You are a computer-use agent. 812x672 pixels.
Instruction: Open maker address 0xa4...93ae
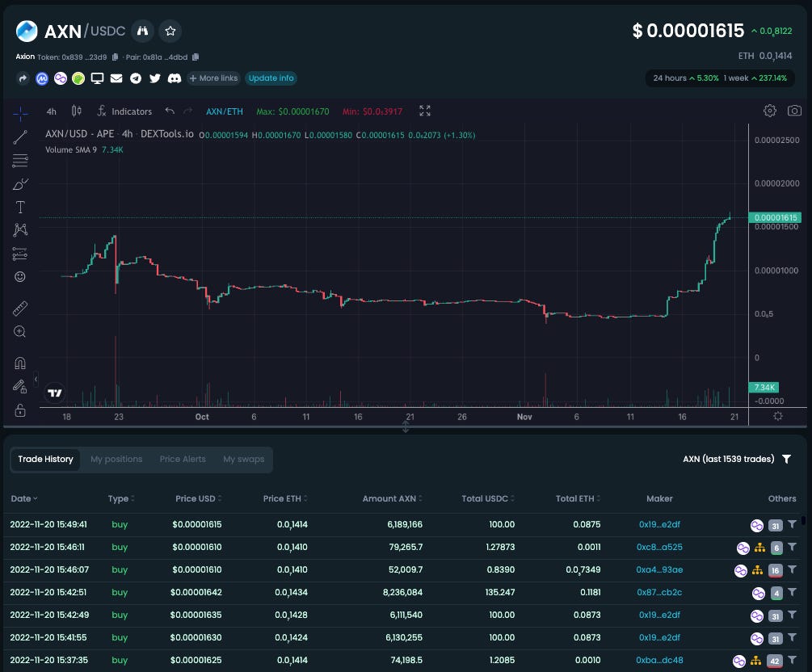point(659,570)
